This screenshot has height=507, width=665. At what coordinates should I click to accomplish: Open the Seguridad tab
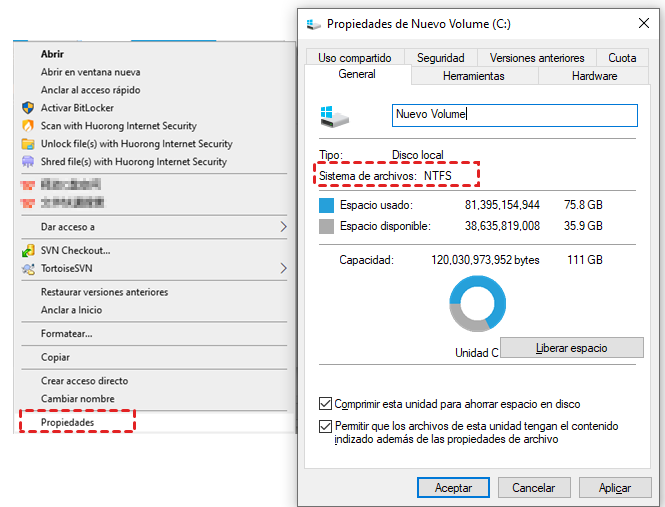tap(440, 58)
